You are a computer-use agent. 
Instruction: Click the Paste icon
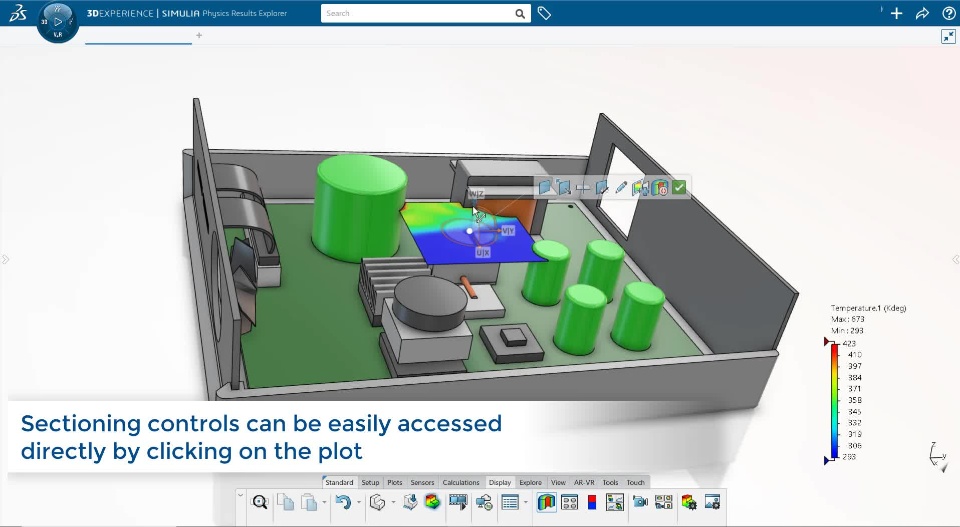pyautogui.click(x=309, y=503)
